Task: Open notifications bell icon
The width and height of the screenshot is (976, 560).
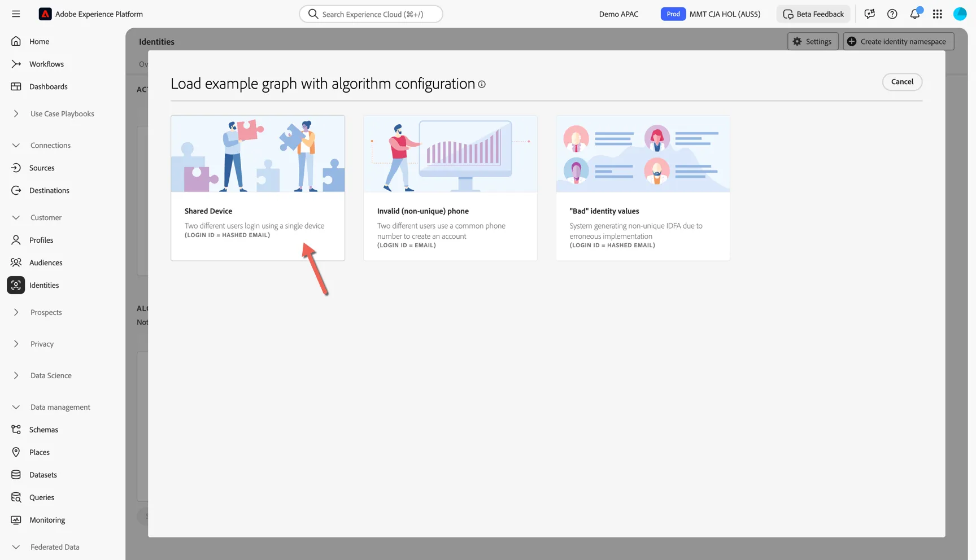Action: pos(915,14)
